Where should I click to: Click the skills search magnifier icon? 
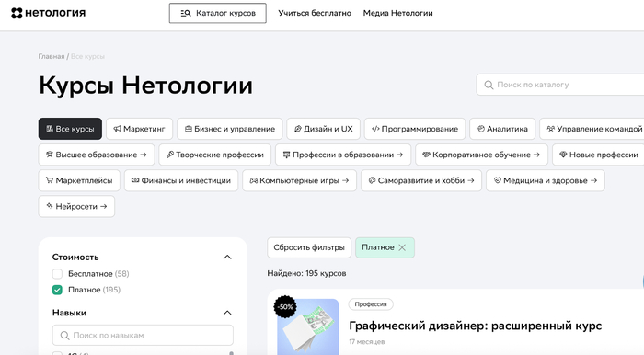pos(64,336)
